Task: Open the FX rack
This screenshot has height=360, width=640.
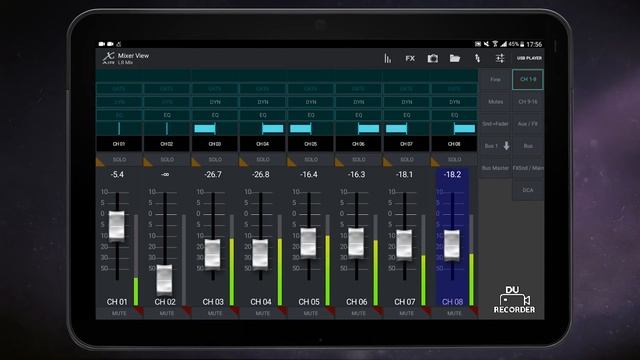Action: [410, 58]
